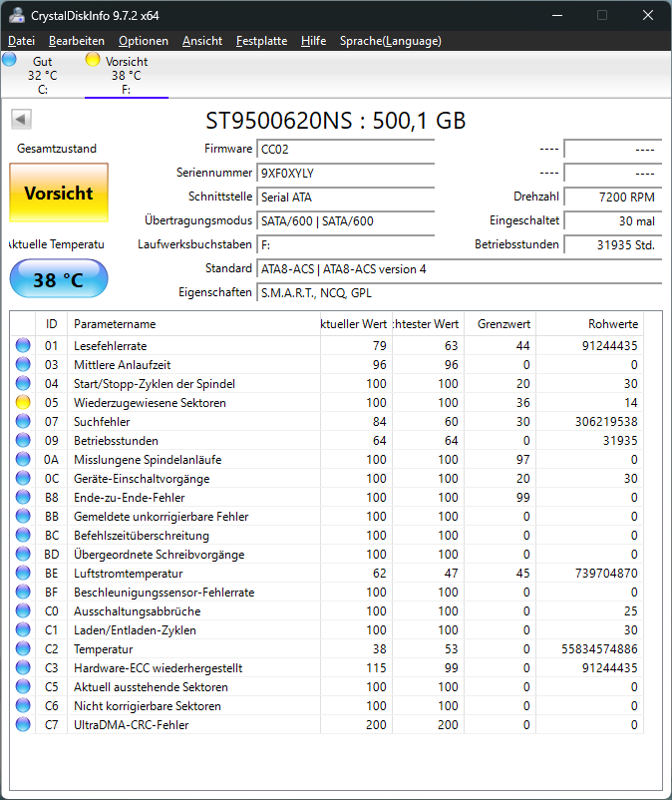Screen dimensions: 672x800
Task: Click the Grenzwert column header
Action: click(500, 324)
